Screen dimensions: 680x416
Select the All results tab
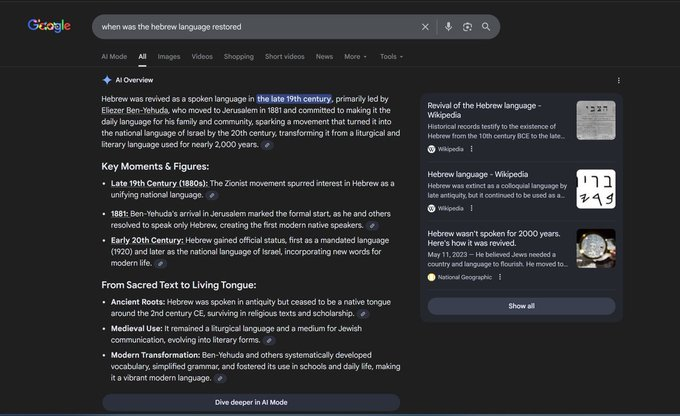click(x=142, y=56)
